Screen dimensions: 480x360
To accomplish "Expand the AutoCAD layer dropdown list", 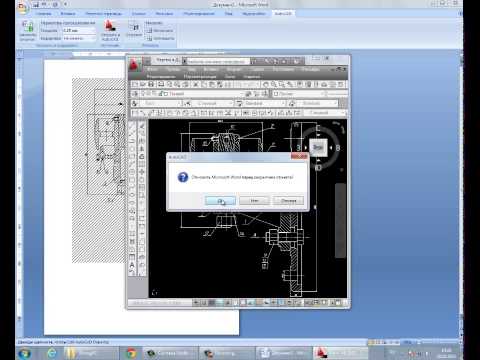I will tap(242, 94).
